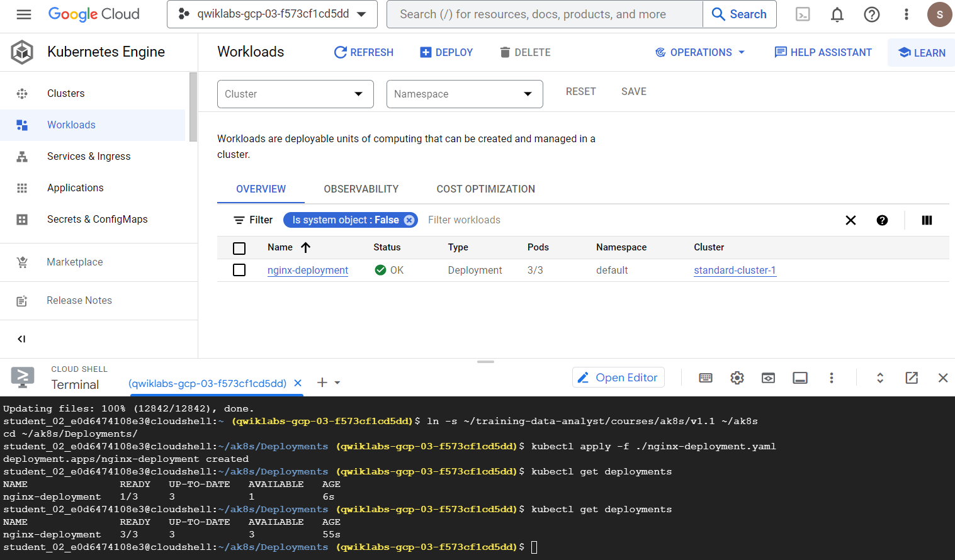Maximize or restore the Cloud Shell panel height
This screenshot has width=955, height=560.
(880, 378)
